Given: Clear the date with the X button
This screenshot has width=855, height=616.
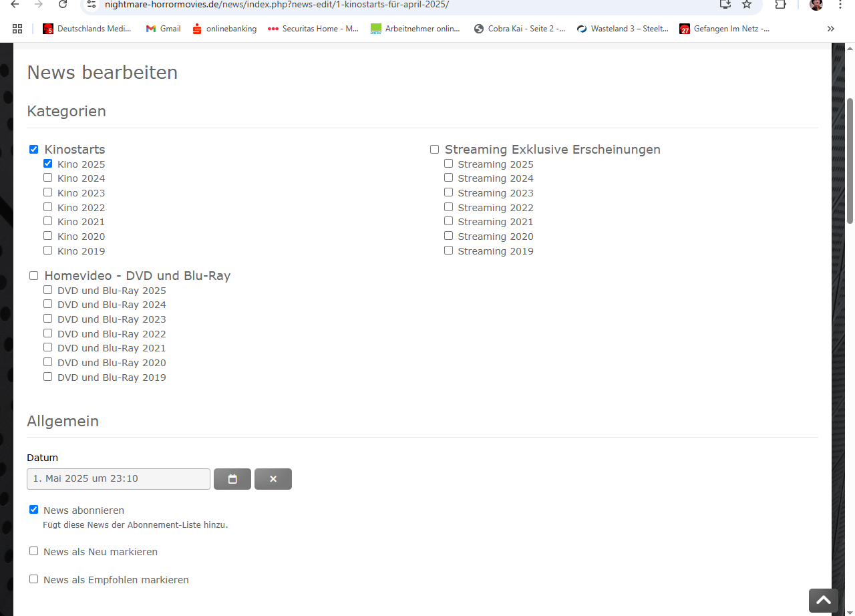Looking at the screenshot, I should click(273, 479).
